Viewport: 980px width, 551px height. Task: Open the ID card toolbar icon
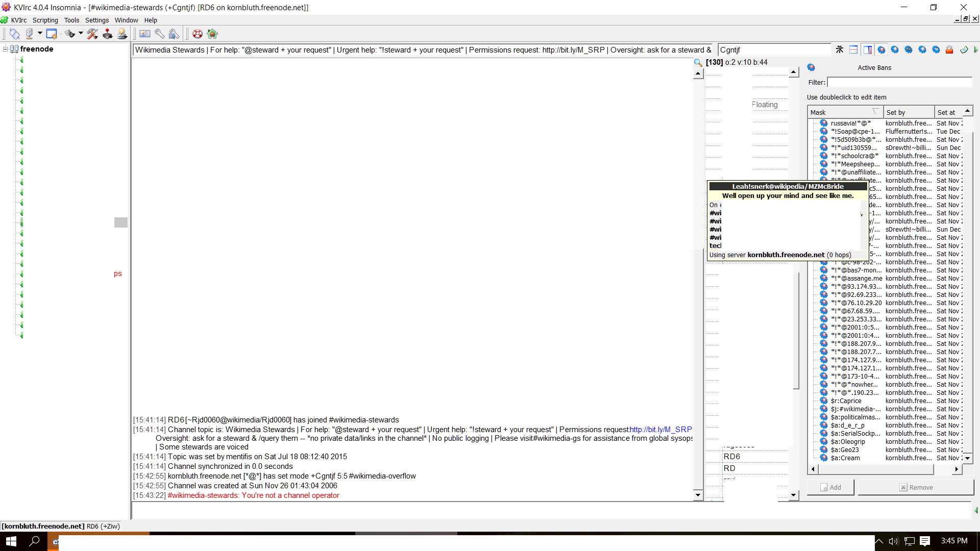(145, 34)
